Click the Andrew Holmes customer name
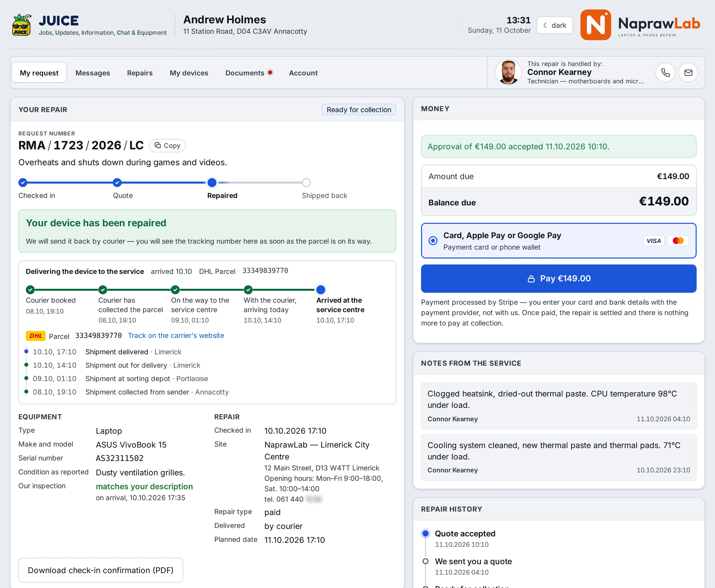The image size is (715, 588). coord(225,20)
